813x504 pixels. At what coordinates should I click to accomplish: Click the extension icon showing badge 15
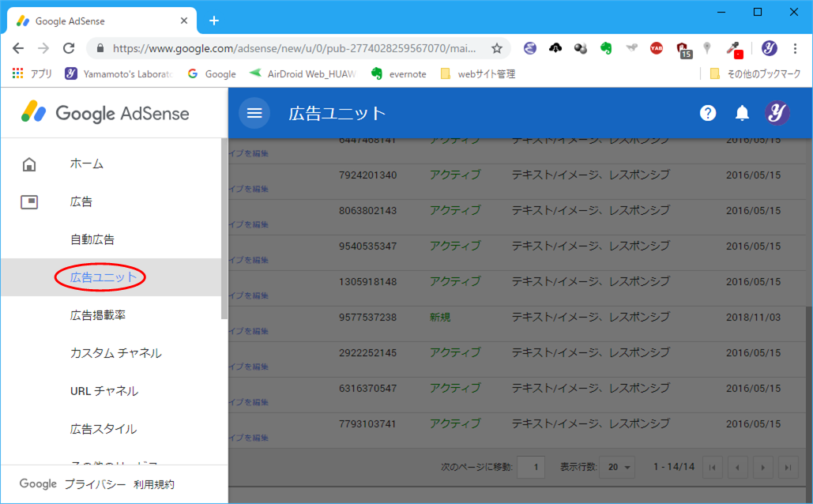684,50
